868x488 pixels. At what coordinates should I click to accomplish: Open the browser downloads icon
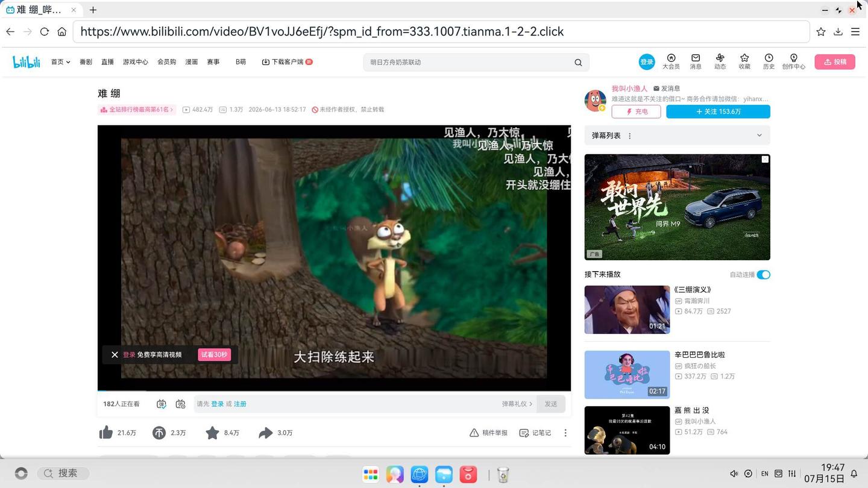coord(838,31)
